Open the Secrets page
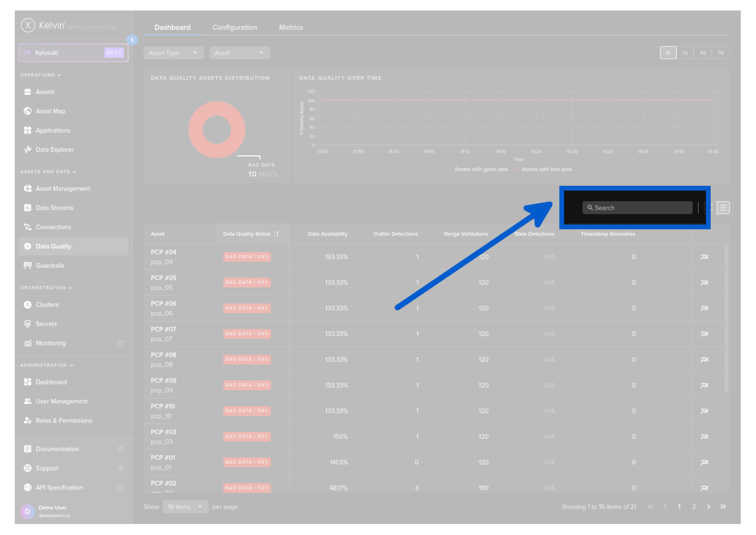The height and width of the screenshot is (535, 756). [46, 324]
